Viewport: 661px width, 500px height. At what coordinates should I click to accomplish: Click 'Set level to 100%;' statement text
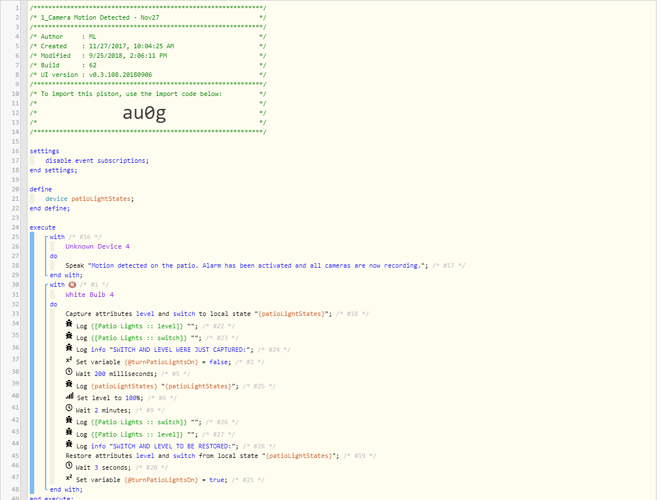point(110,398)
